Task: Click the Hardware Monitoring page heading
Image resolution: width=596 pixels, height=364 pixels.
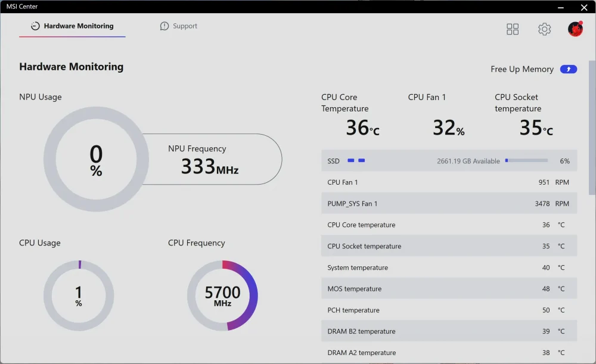Action: click(72, 67)
